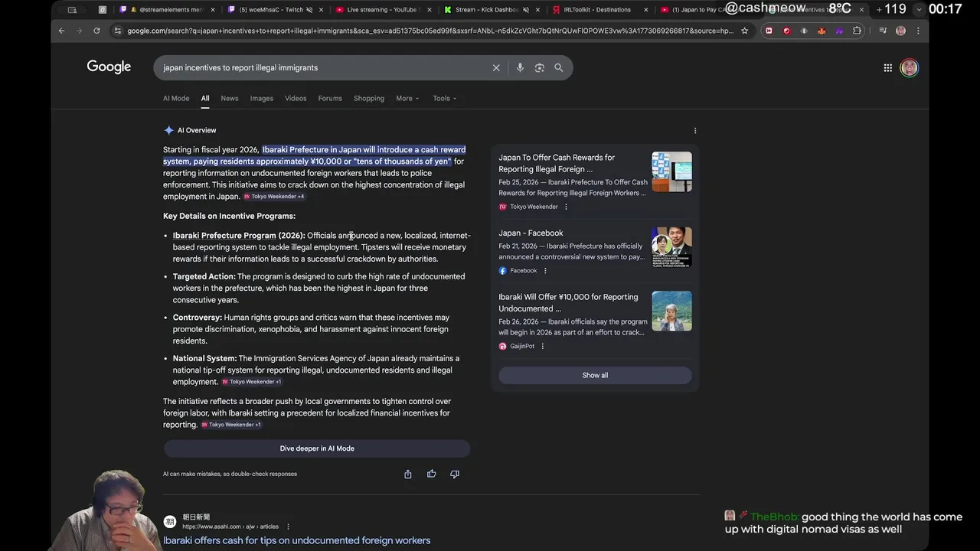Expand the Tools dropdown

[445, 98]
